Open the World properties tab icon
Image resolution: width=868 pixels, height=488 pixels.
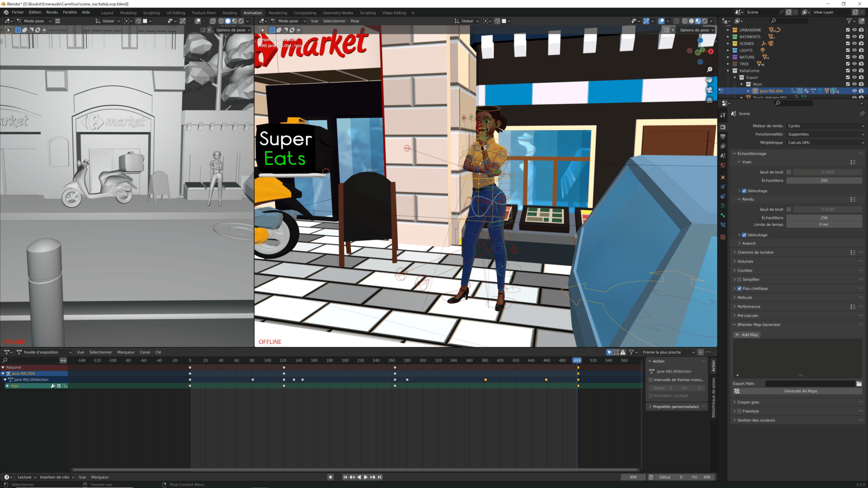(x=723, y=165)
